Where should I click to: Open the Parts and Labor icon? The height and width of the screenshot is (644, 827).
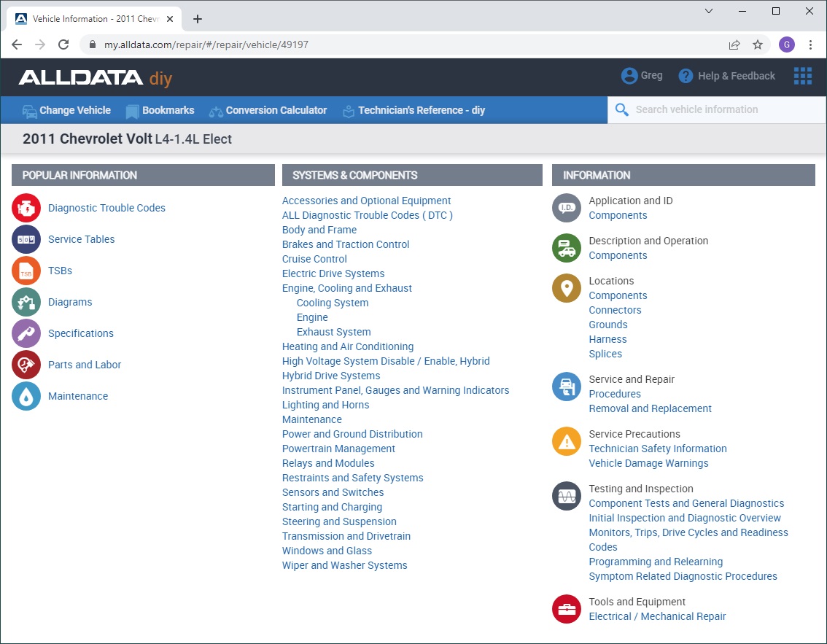click(26, 365)
